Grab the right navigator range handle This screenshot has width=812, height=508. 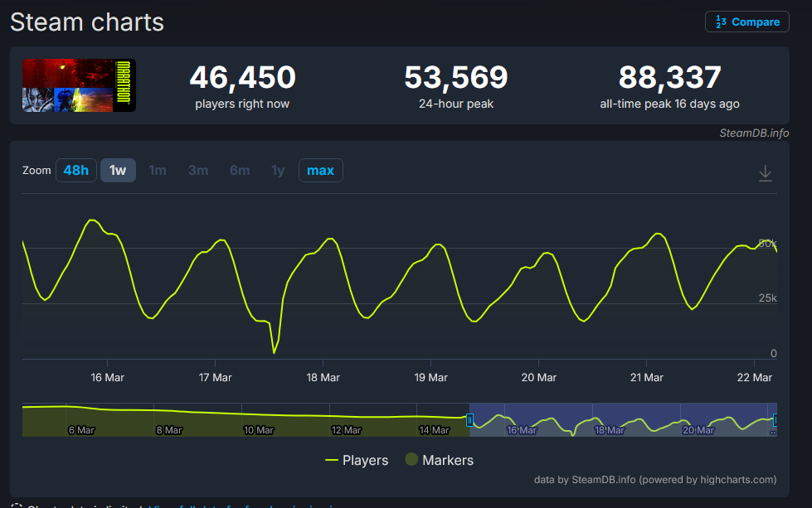[x=776, y=420]
